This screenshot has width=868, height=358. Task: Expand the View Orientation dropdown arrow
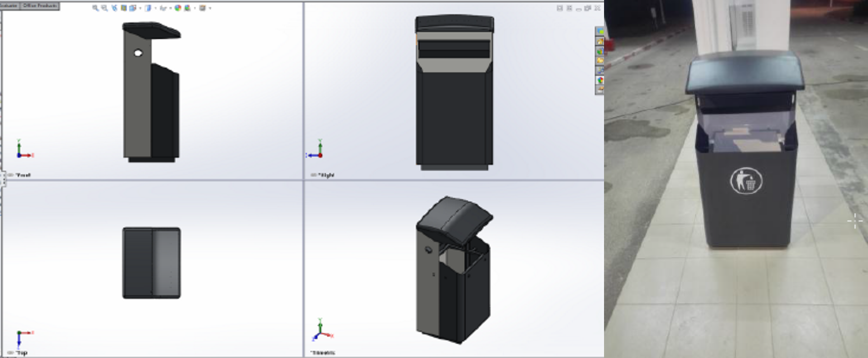[x=140, y=8]
